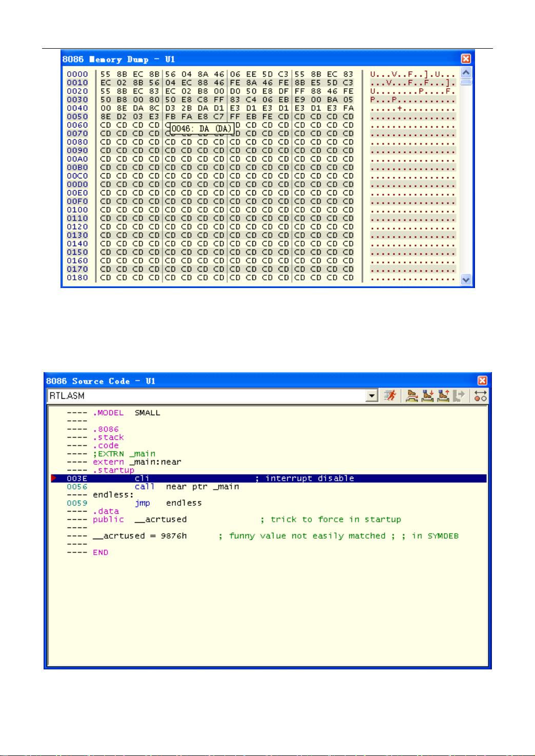535x756 pixels.
Task: Click the Step Out icon with up arrow
Action: pos(443,396)
